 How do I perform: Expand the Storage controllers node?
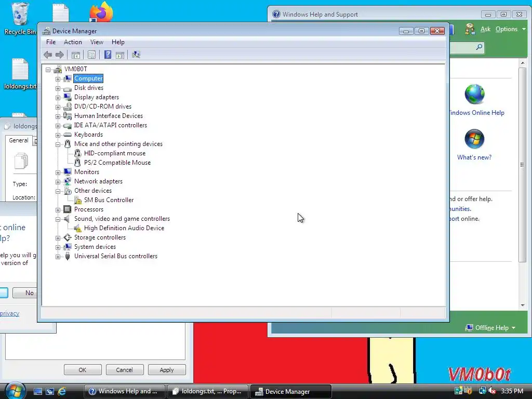[58, 238]
